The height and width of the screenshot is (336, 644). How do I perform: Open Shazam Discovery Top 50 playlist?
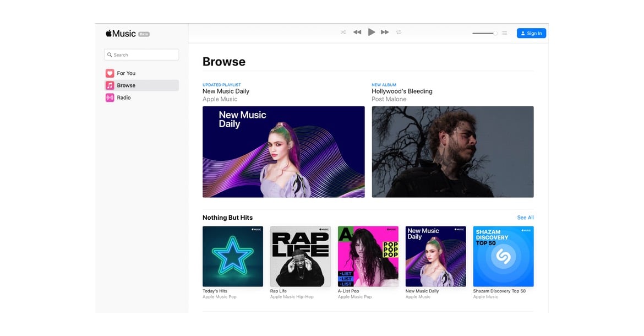coord(503,256)
